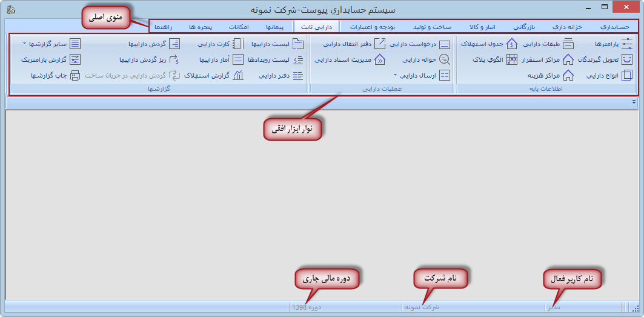Open the گزارش پارامتریک sliders icon
The image size is (644, 317).
point(75,59)
